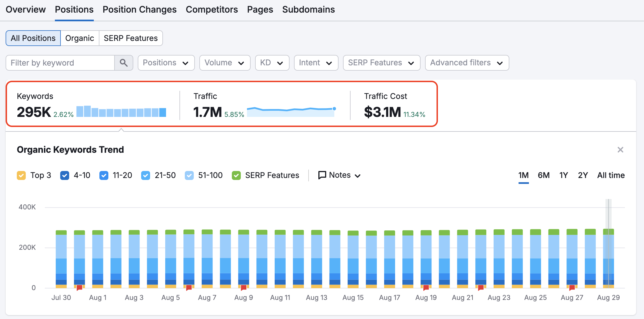
Task: Click the Notes speech bubble icon
Action: 322,175
